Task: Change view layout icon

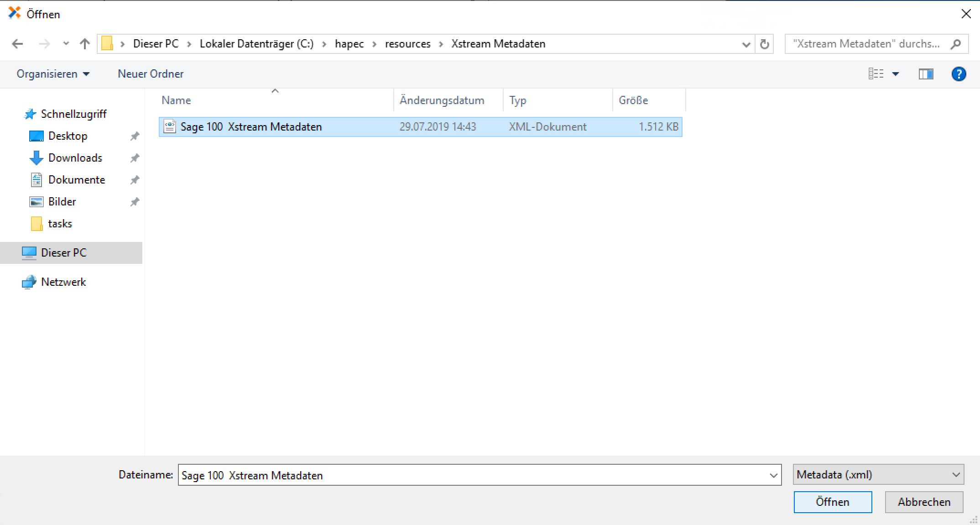Action: [876, 74]
